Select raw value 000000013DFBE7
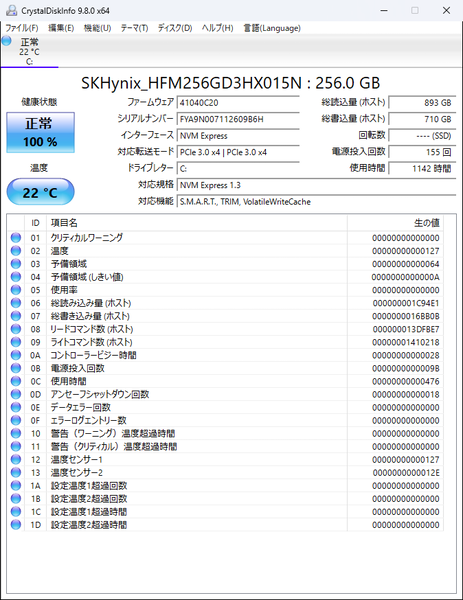 point(406,329)
